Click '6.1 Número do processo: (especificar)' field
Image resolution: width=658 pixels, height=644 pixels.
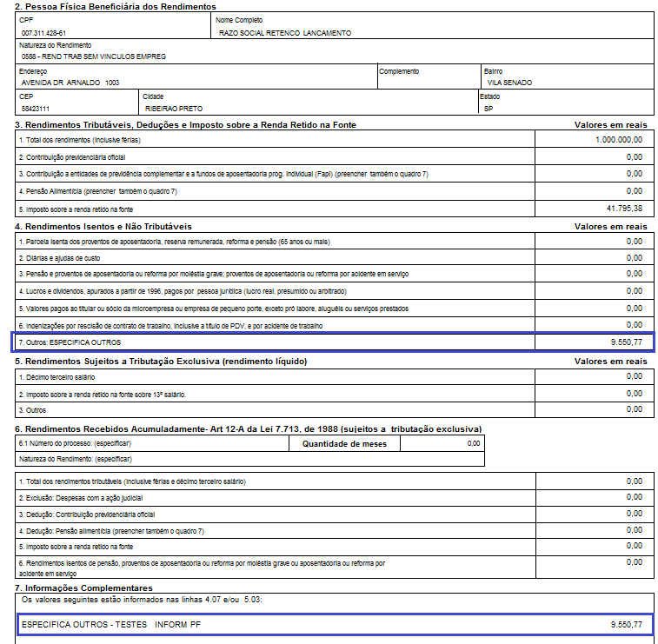(152, 443)
